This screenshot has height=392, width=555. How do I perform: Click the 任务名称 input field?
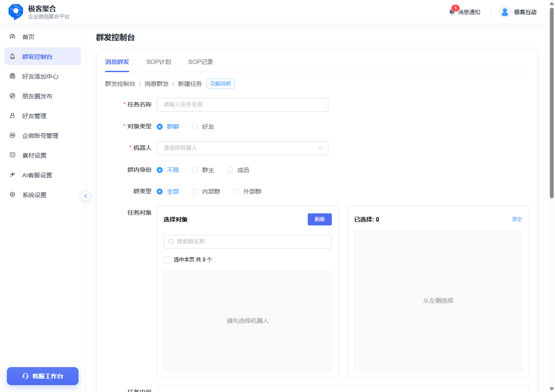click(x=243, y=105)
